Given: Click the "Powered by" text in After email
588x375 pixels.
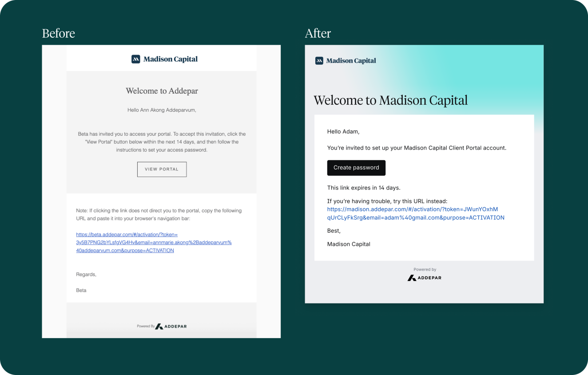Looking at the screenshot, I should tap(425, 269).
